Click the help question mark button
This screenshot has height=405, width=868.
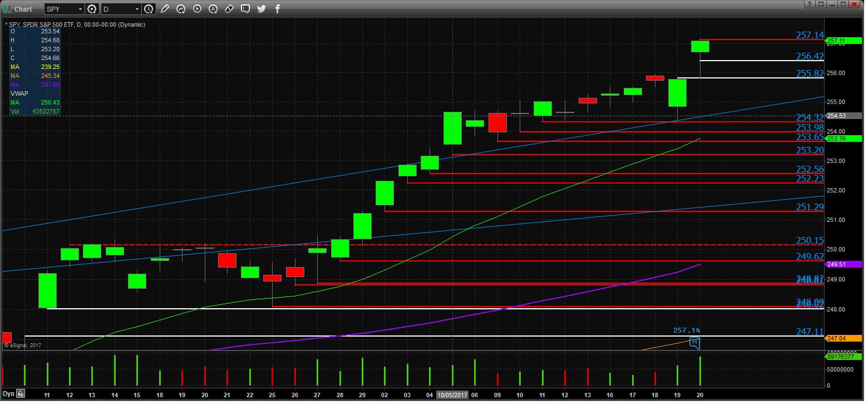(x=809, y=4)
